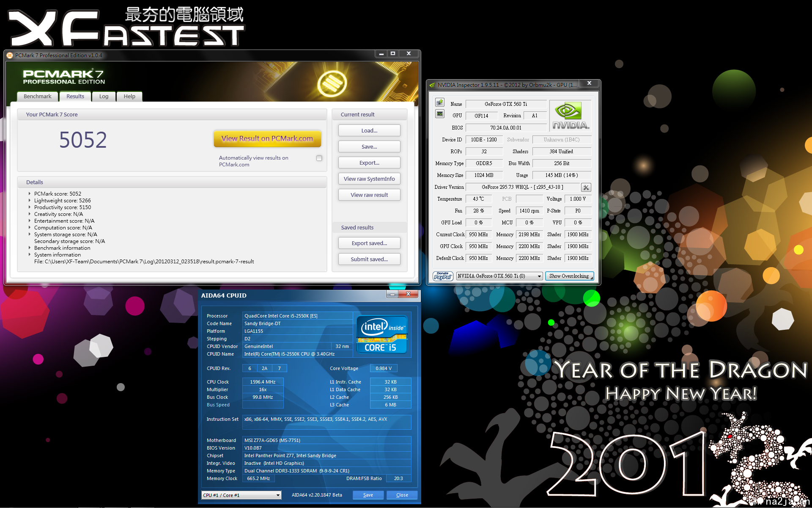The width and height of the screenshot is (812, 508).
Task: Click Save button in AIDA64 CPUID
Action: point(368,495)
